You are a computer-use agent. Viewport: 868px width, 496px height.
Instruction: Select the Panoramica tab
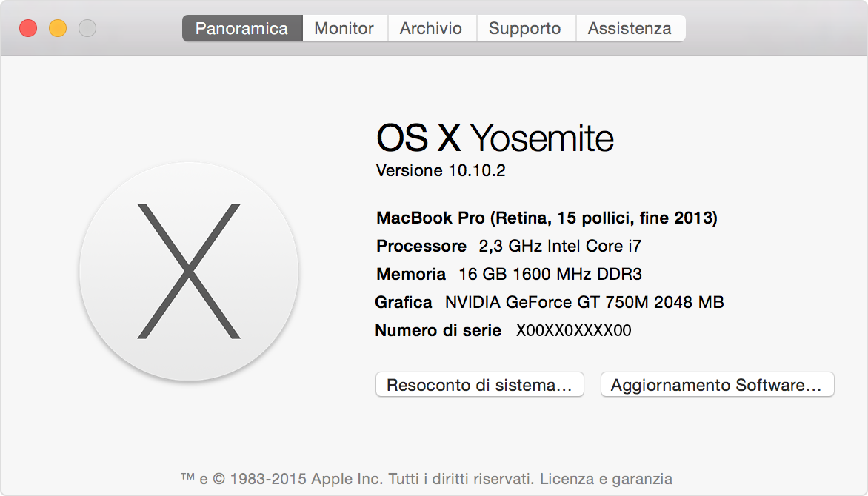tap(241, 29)
